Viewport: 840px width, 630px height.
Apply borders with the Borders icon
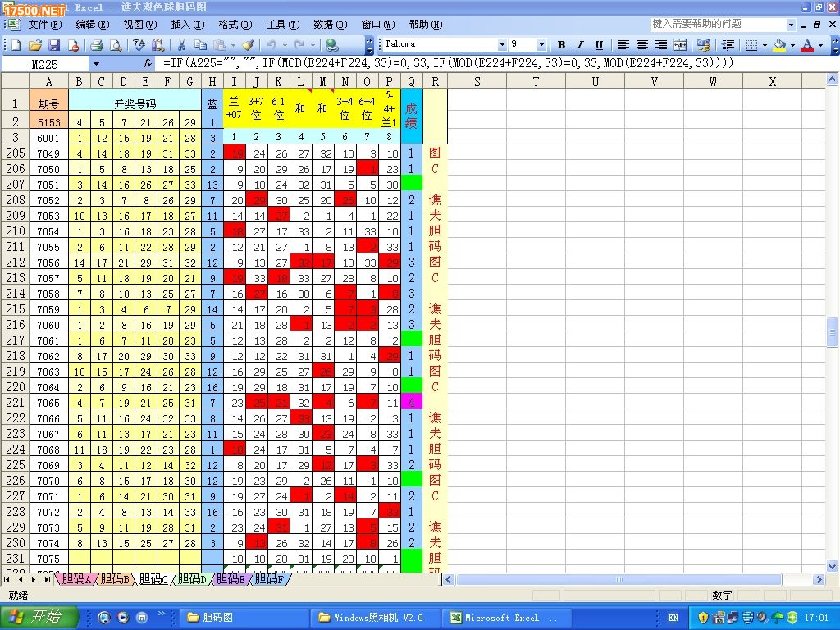[x=751, y=45]
